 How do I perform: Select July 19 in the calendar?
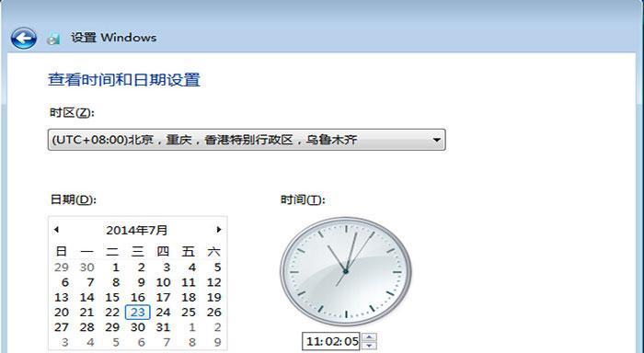(214, 297)
